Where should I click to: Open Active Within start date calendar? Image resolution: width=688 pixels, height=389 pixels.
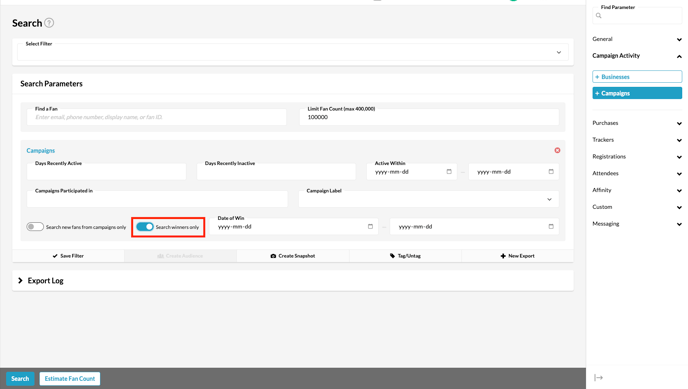coord(449,171)
